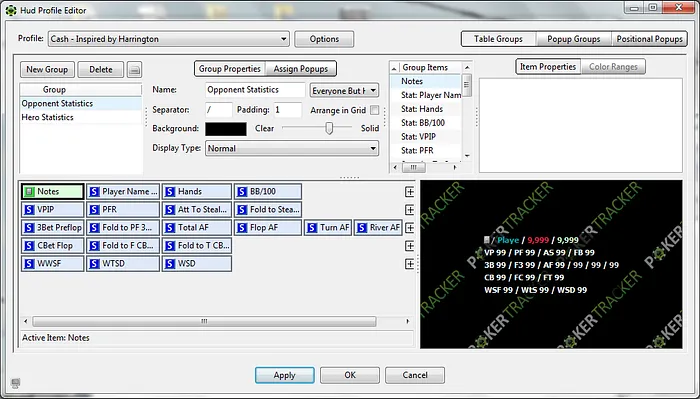Select the Total AF stat icon
The image size is (700, 399).
[x=170, y=228]
